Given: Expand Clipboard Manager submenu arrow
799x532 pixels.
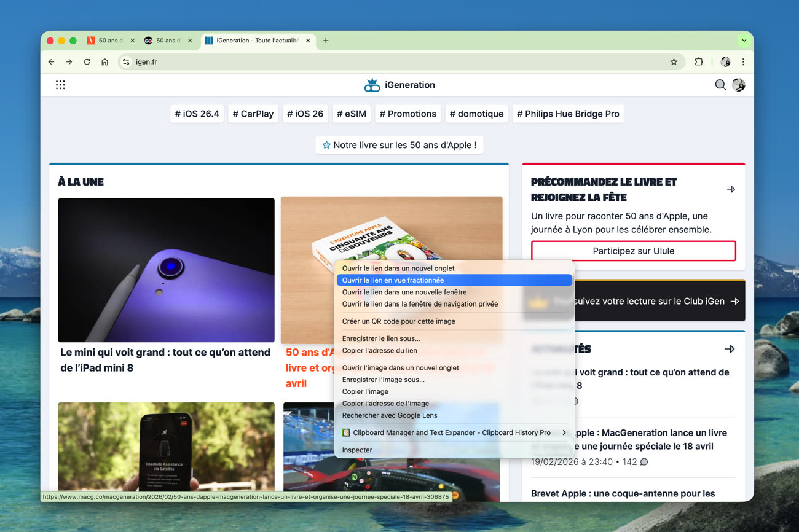Looking at the screenshot, I should 564,432.
